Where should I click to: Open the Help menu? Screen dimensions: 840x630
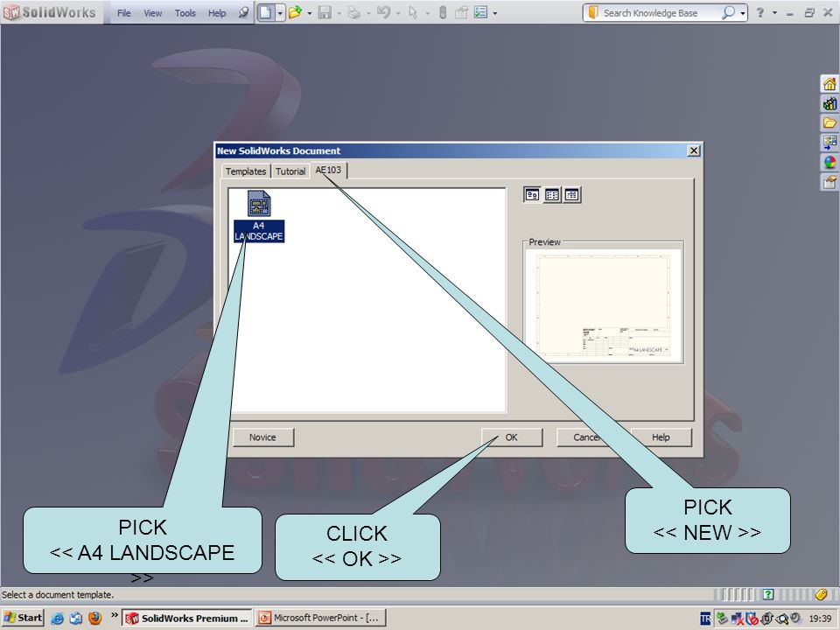(x=217, y=13)
